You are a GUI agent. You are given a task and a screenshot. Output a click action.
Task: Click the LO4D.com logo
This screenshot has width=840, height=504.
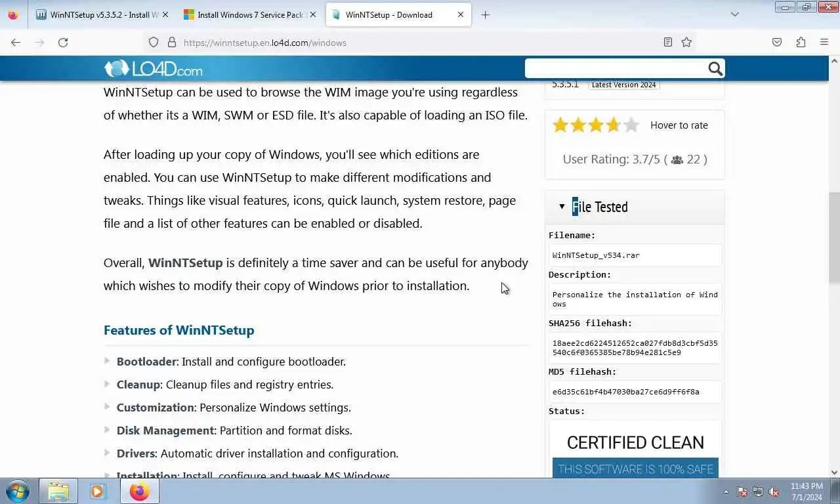point(153,68)
